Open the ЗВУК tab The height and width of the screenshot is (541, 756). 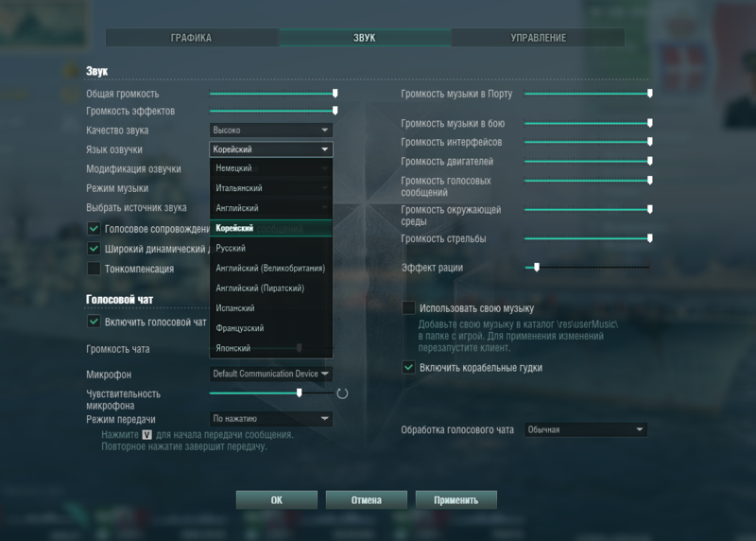point(365,38)
